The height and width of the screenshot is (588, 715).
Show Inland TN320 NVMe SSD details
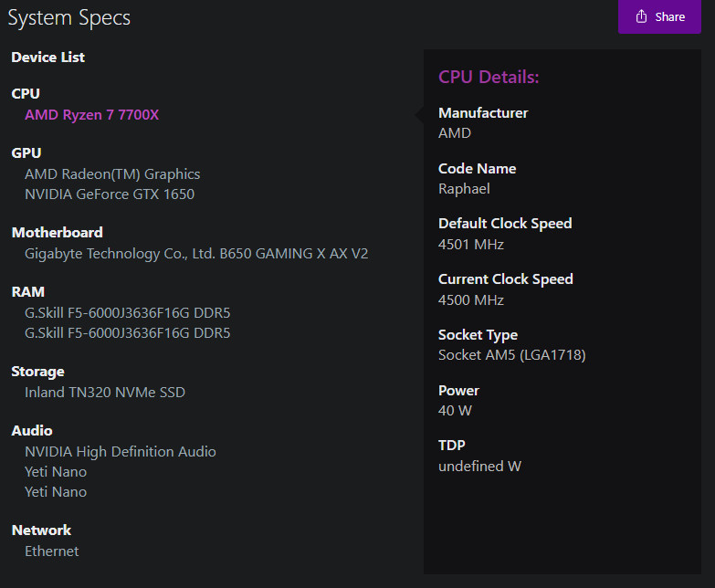click(x=105, y=392)
